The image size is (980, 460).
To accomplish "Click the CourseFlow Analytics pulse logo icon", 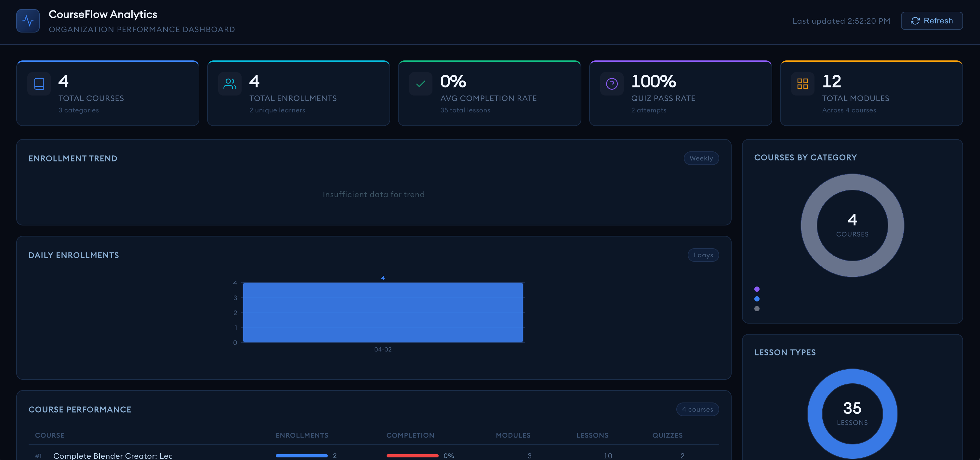I will point(28,20).
